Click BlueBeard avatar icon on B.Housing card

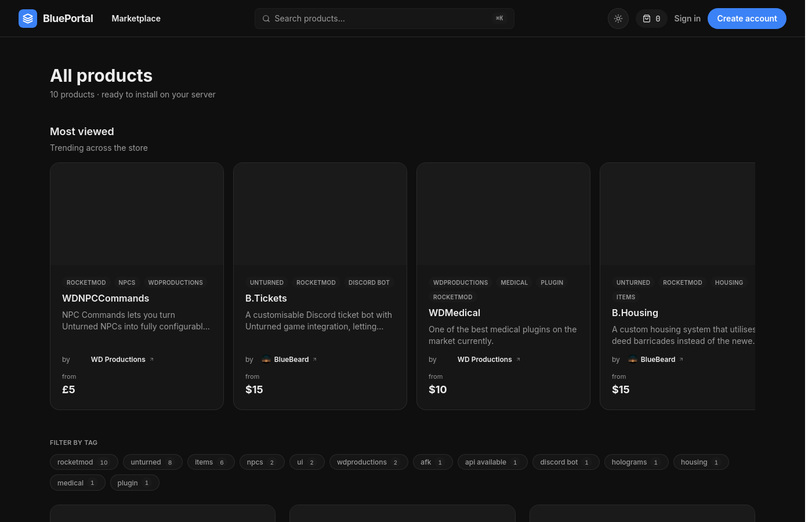pyautogui.click(x=633, y=360)
